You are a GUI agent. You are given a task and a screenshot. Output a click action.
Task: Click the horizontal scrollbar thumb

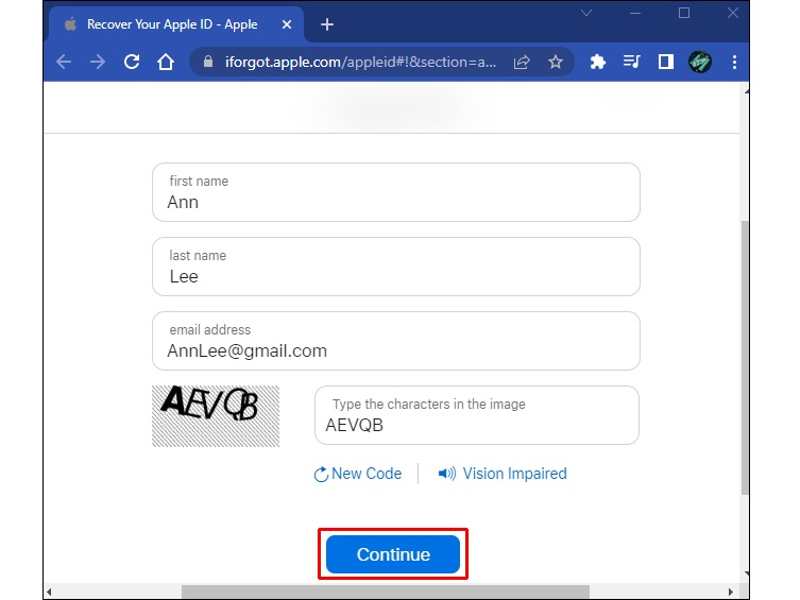coord(385,592)
